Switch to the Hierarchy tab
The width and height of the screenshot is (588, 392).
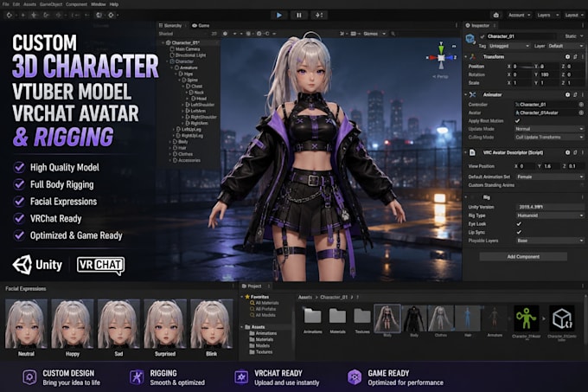tap(170, 25)
